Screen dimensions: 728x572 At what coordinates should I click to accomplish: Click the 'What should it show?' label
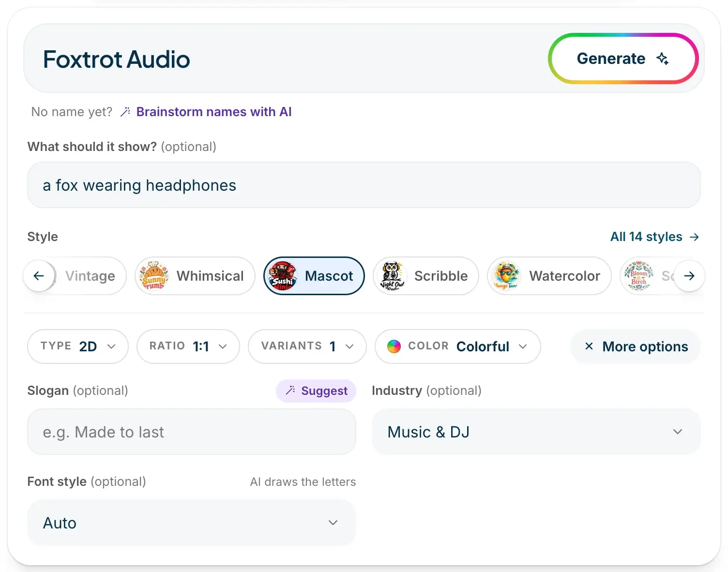(92, 147)
